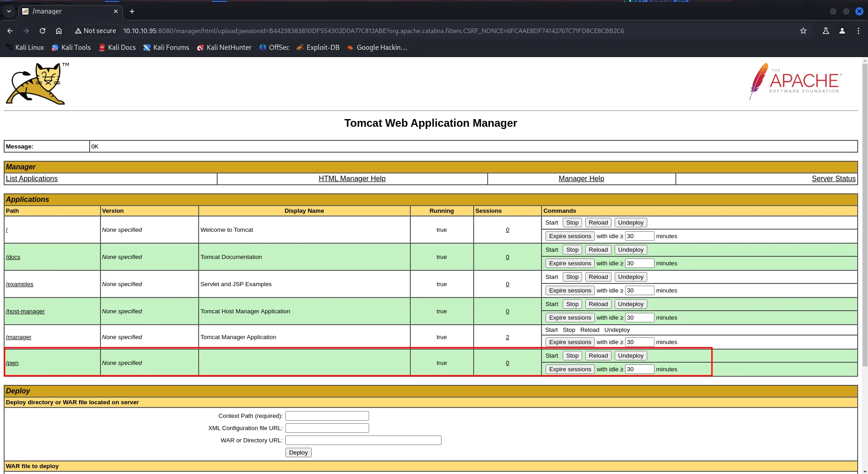Stop the Tomcat Documentation application
Image resolution: width=868 pixels, height=474 pixels.
coord(572,250)
